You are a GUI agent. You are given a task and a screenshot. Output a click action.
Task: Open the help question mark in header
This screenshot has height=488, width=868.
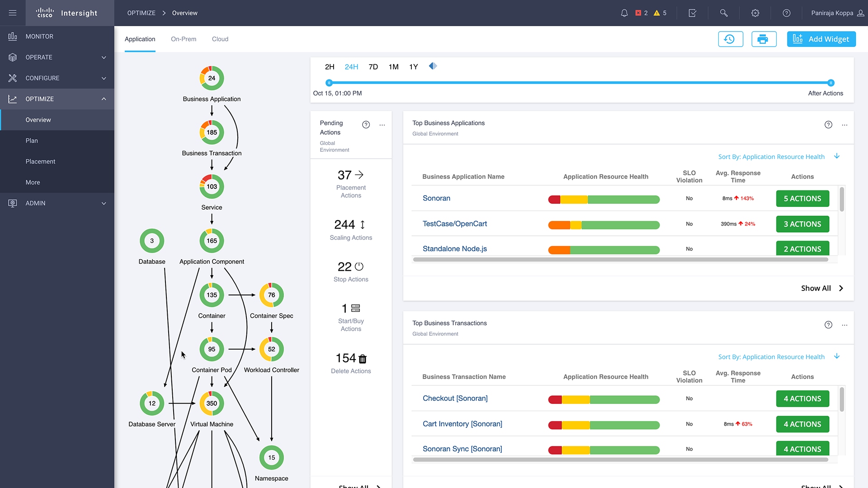787,13
